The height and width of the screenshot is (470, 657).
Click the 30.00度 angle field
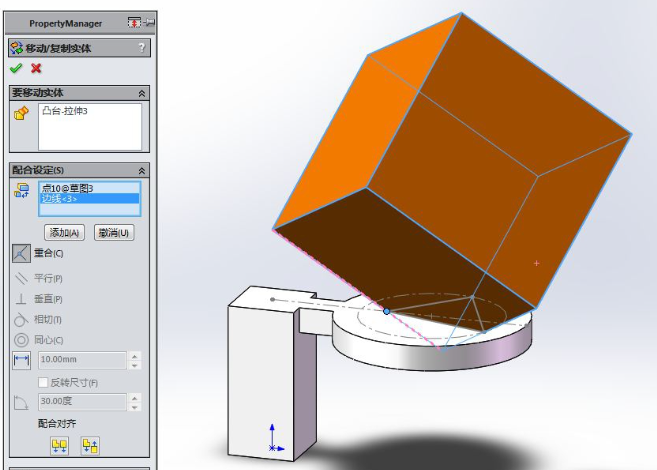coord(82,401)
